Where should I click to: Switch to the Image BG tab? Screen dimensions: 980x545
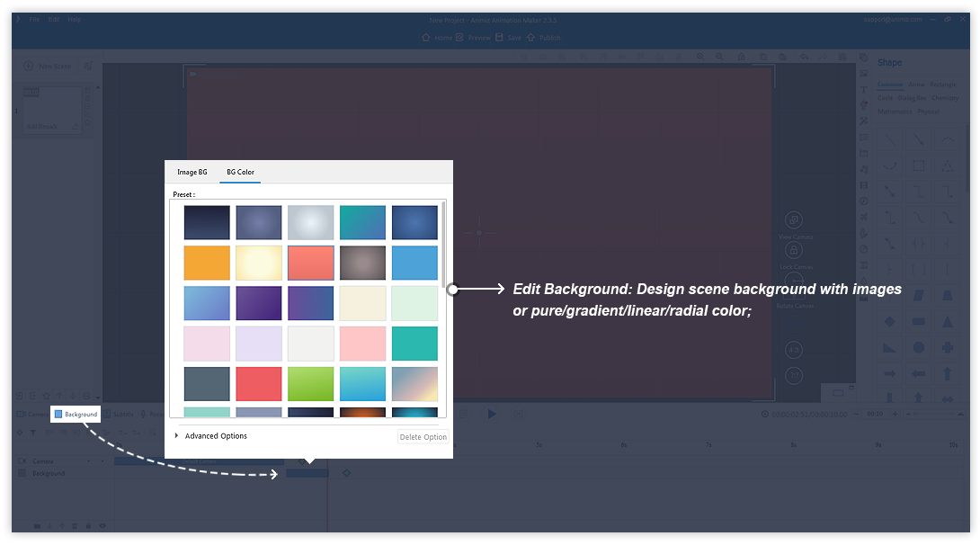[x=192, y=172]
